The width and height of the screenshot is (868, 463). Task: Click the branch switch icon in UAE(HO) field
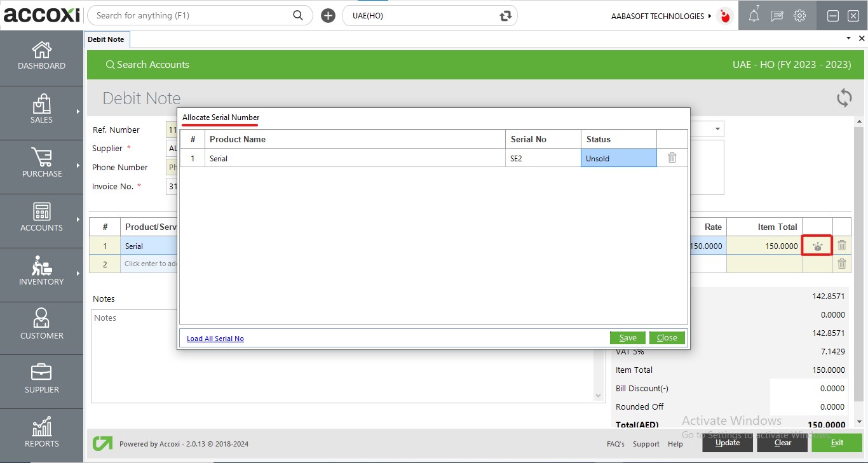pos(505,16)
